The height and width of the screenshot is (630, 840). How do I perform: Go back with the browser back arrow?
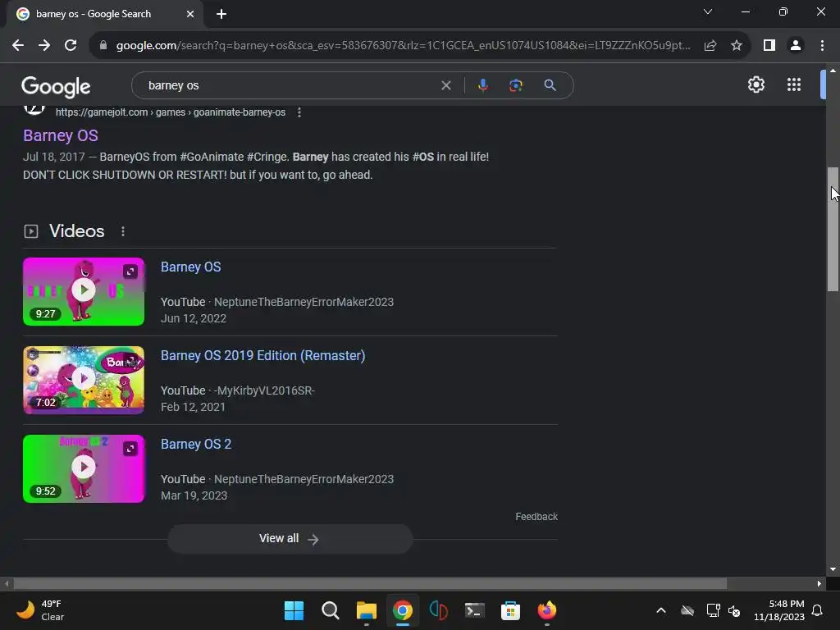pyautogui.click(x=18, y=46)
